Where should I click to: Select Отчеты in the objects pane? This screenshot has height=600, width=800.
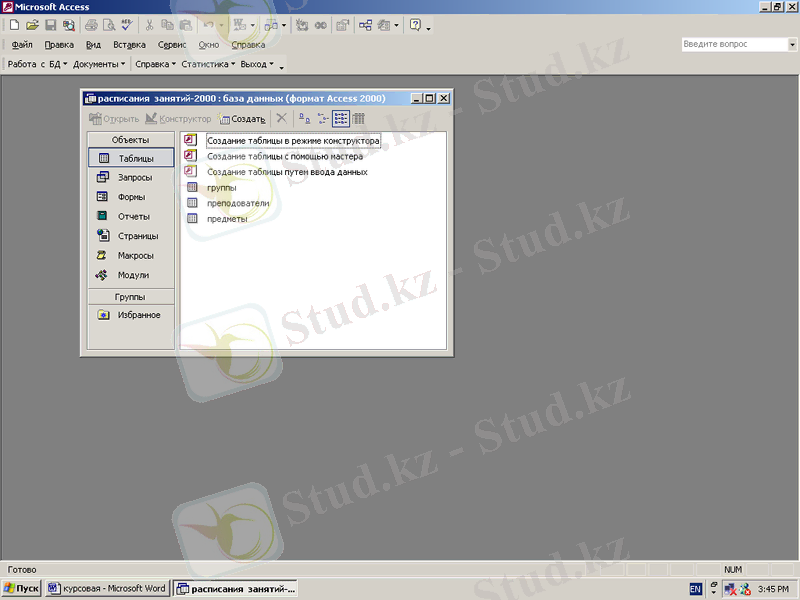point(131,216)
